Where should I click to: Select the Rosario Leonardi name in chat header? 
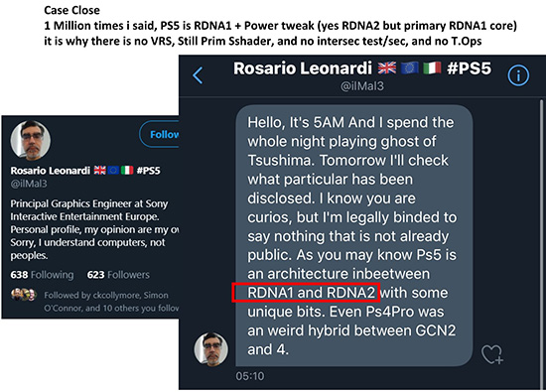click(x=303, y=68)
